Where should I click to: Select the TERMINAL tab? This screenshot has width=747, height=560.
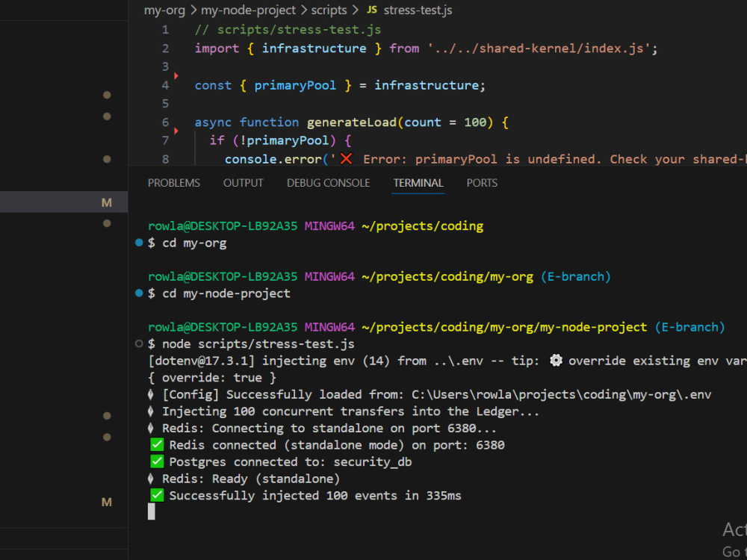[418, 183]
